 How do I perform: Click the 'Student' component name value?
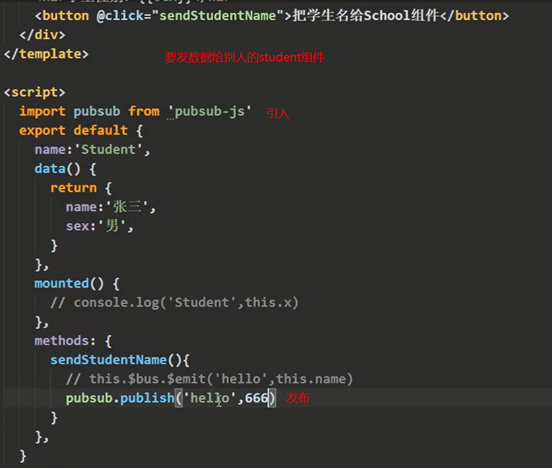(108, 150)
